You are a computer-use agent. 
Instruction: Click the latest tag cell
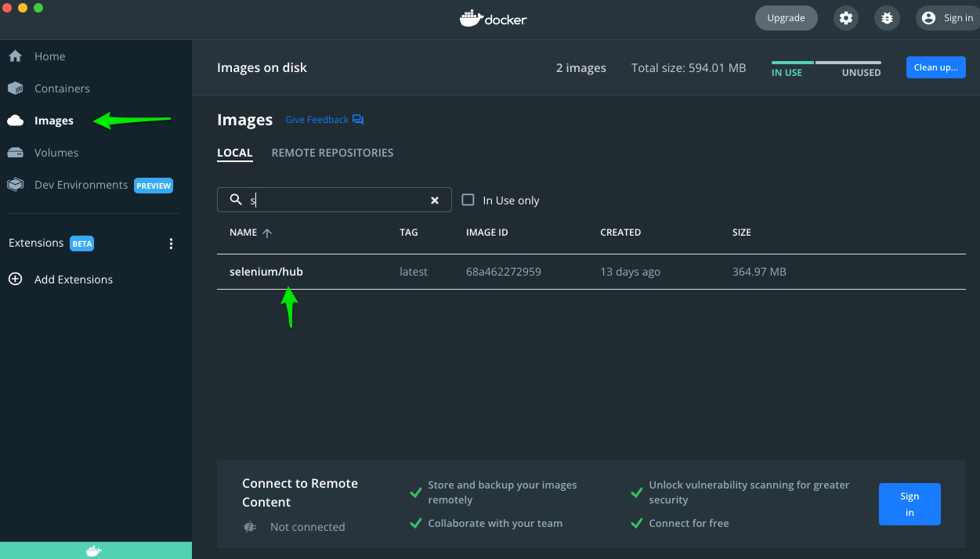[x=414, y=272]
